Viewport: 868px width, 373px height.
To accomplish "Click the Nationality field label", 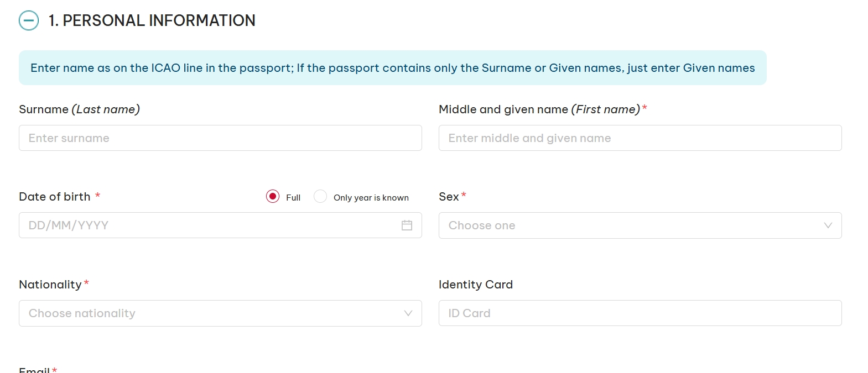I will (x=50, y=285).
